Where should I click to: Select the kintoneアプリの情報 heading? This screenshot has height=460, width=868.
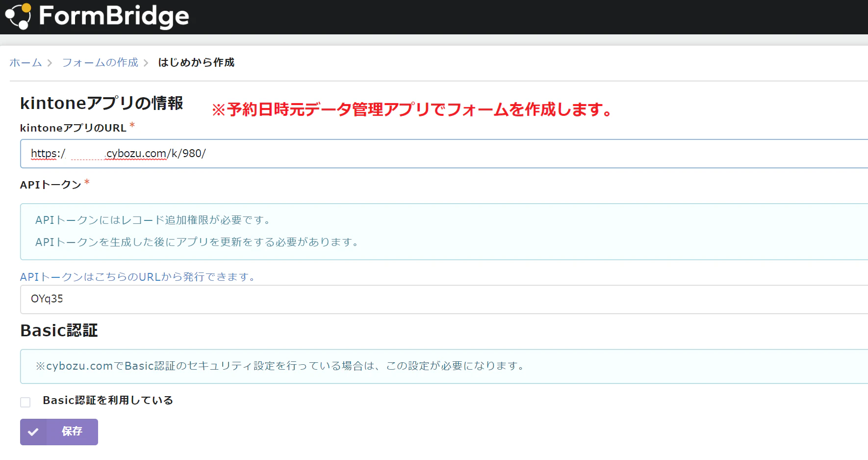102,104
